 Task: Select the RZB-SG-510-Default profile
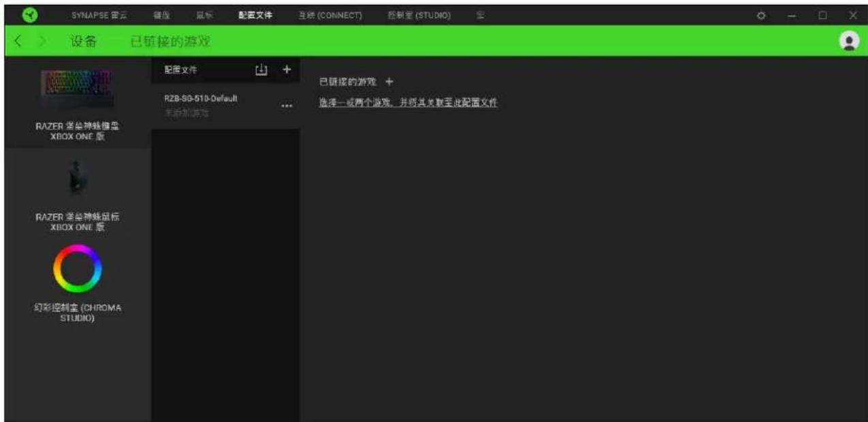[x=225, y=105]
